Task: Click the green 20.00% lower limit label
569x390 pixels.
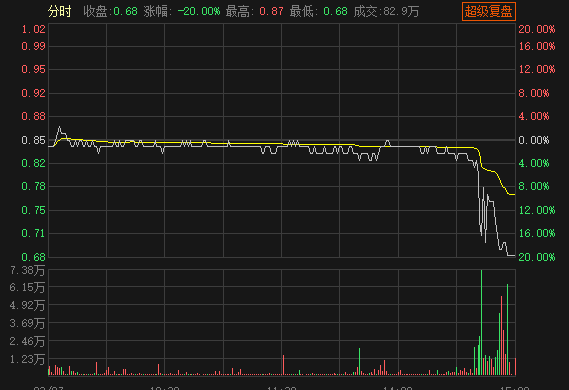Action: [537, 257]
